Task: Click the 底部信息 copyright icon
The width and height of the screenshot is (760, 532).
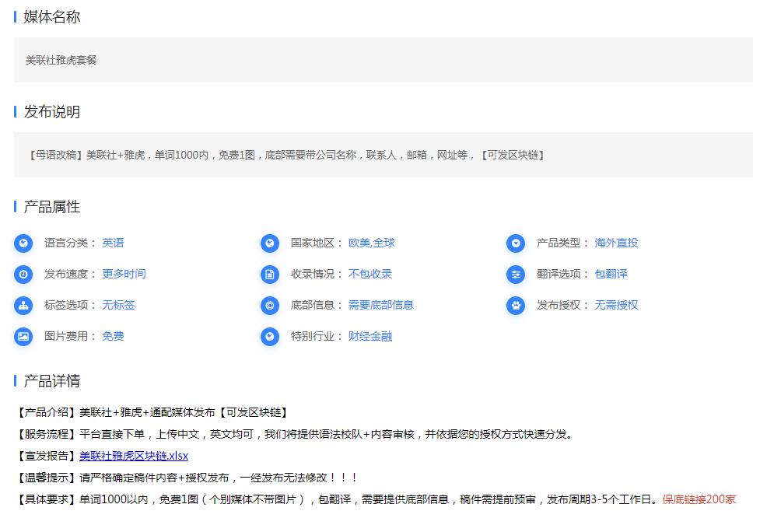Action: click(x=269, y=305)
